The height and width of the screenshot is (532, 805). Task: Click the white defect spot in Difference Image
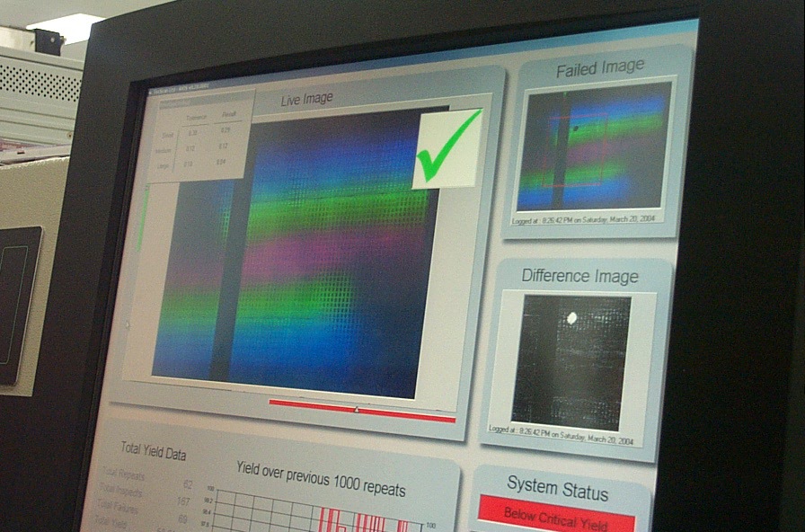tap(568, 317)
